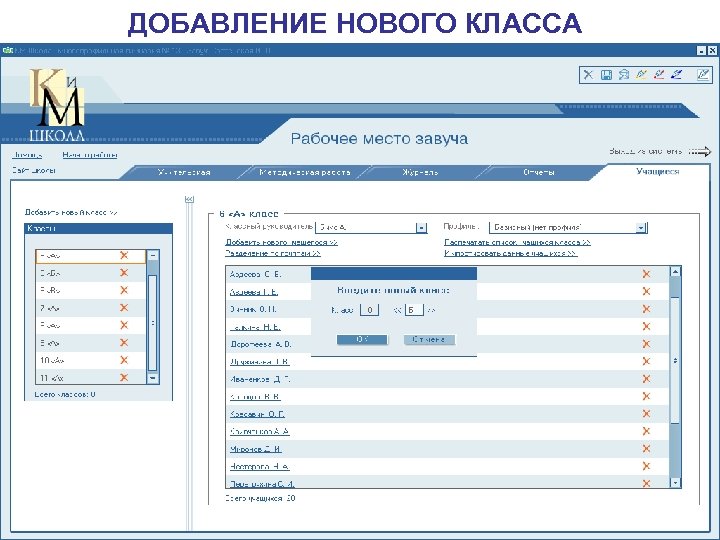Select the blue pen toolbar icon
This screenshot has width=720, height=540.
coord(676,74)
